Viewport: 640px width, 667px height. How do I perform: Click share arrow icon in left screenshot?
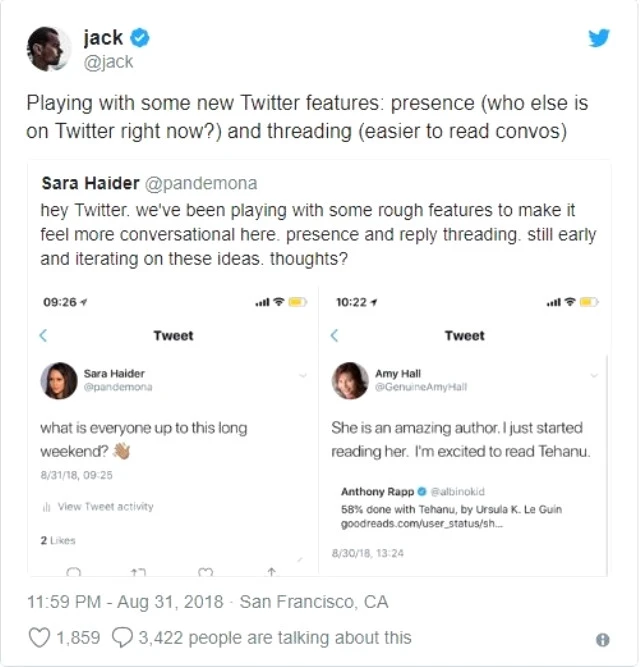270,572
